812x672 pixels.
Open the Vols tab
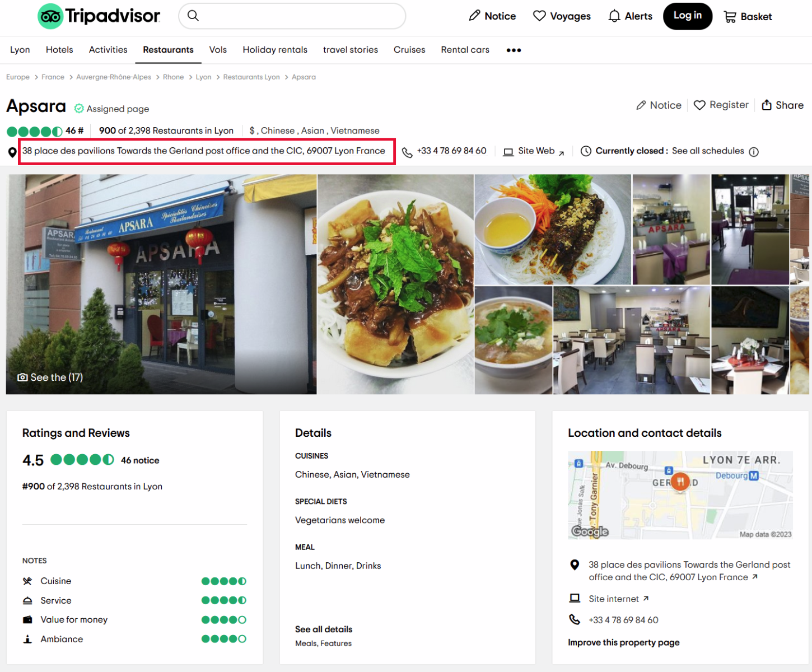pyautogui.click(x=218, y=50)
